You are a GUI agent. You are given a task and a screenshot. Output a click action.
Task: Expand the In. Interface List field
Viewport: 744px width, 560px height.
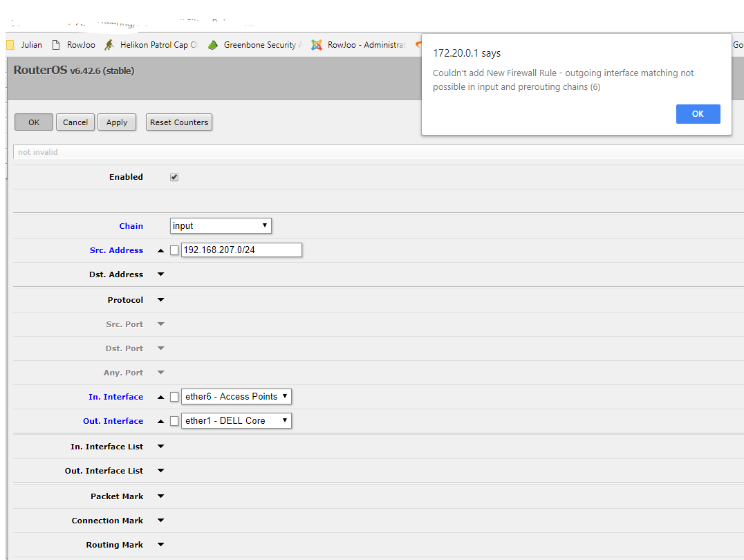(x=161, y=447)
